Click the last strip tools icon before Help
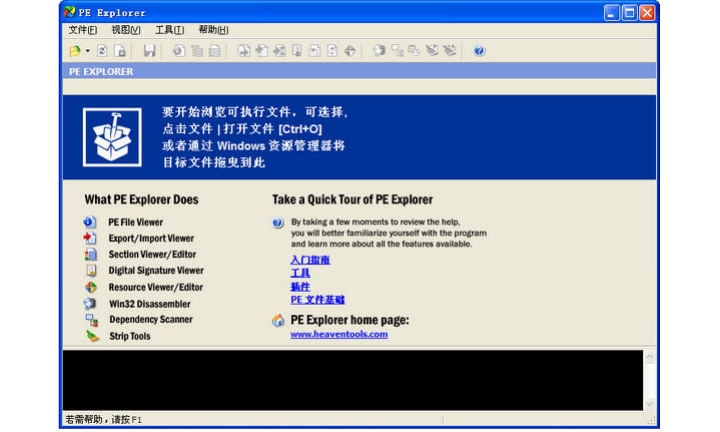 [x=450, y=50]
